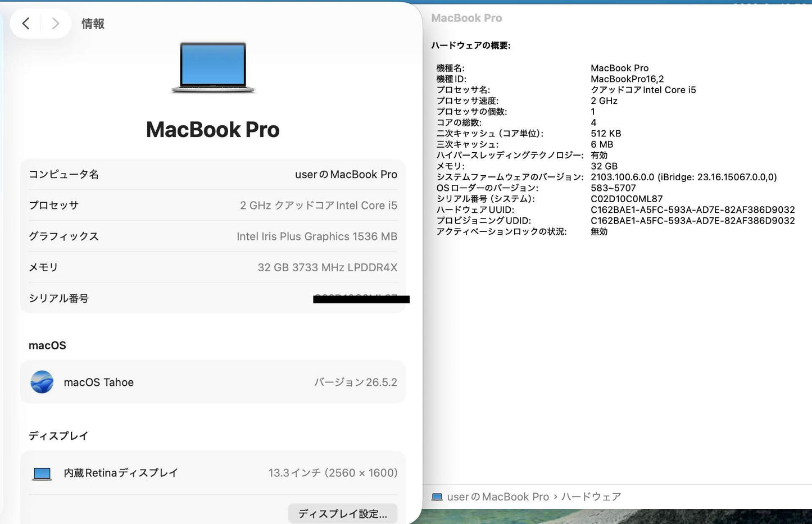The image size is (812, 524).
Task: Click the メモリ row label in 情報 panel
Action: coord(44,267)
